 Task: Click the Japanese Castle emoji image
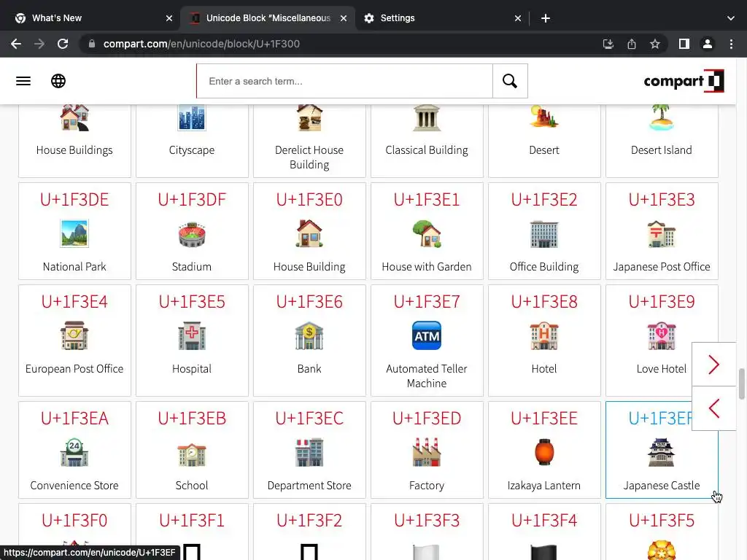(x=662, y=452)
